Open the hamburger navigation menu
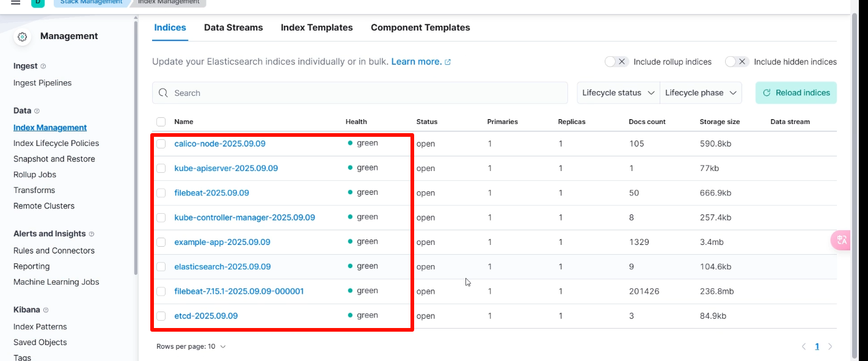868x361 pixels. (x=16, y=2)
